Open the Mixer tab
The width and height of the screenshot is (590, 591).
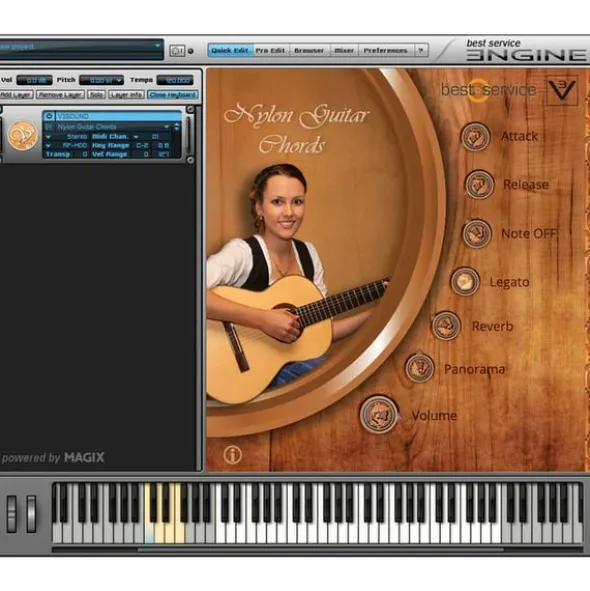point(344,50)
